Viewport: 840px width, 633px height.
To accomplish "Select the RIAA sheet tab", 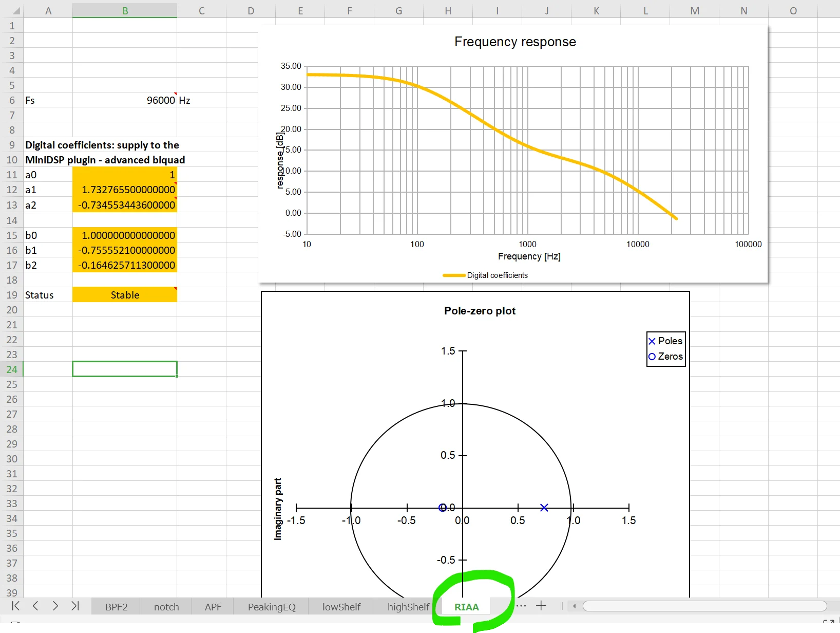I will pyautogui.click(x=466, y=607).
